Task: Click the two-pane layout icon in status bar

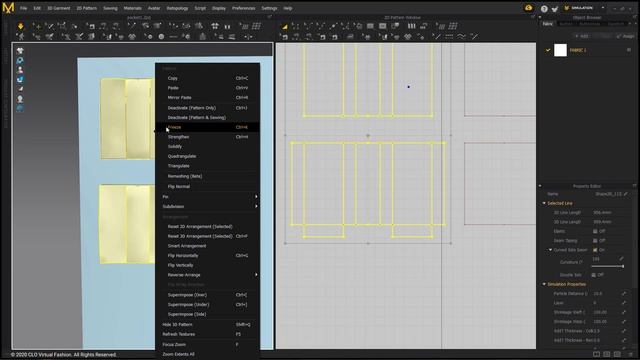Action: [x=596, y=354]
